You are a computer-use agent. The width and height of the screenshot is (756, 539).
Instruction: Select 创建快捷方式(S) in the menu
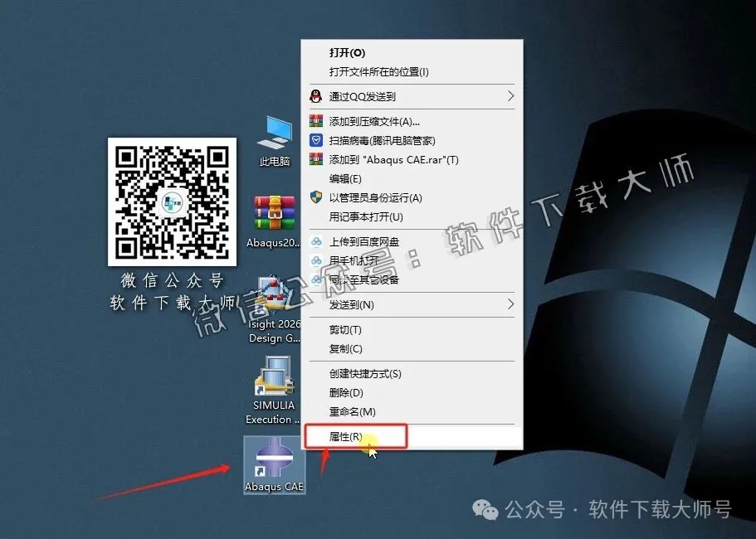coord(365,373)
